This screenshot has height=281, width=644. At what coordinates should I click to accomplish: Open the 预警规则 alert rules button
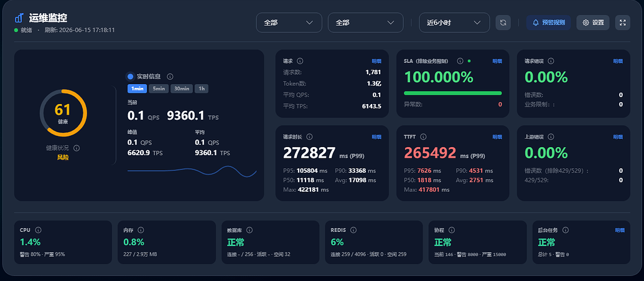tap(548, 22)
